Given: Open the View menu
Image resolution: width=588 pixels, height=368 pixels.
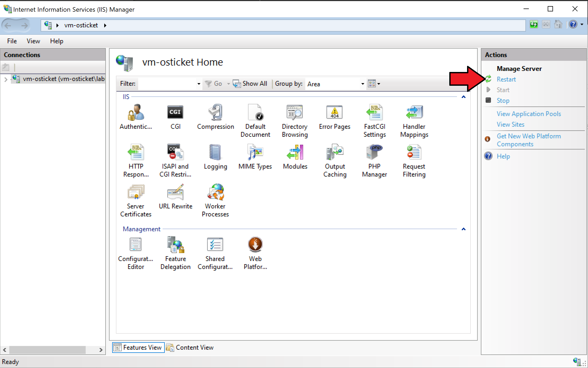Looking at the screenshot, I should pyautogui.click(x=33, y=41).
